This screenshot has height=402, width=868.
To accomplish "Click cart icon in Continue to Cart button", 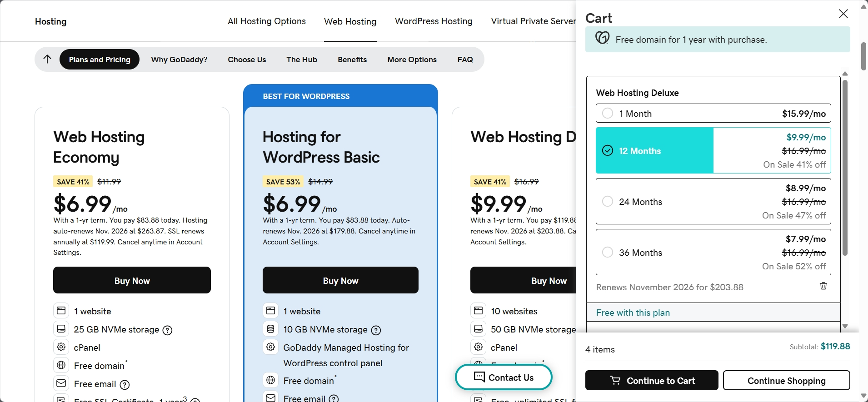I will pos(615,381).
